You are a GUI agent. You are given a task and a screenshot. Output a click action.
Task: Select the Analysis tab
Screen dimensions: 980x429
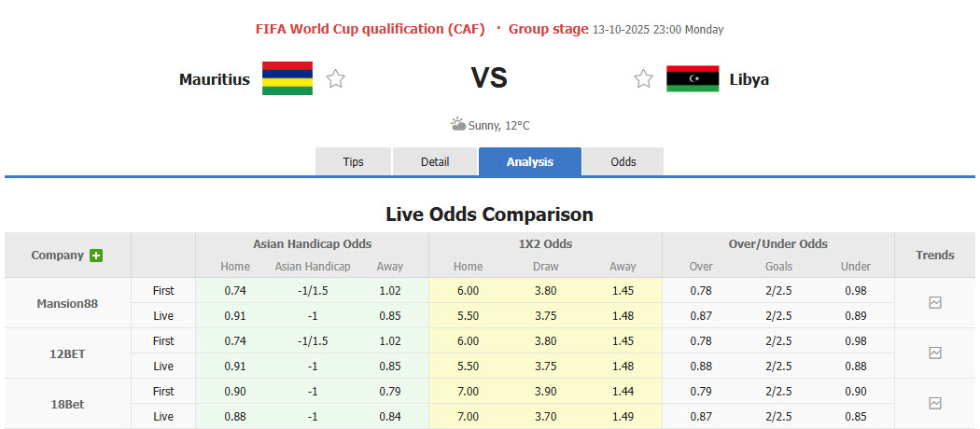tap(530, 161)
